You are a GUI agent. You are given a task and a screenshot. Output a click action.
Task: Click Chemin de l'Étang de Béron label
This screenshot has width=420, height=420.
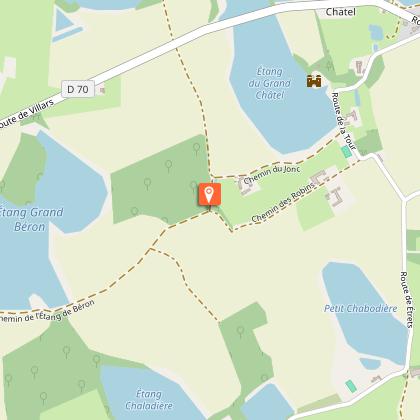tap(47, 312)
